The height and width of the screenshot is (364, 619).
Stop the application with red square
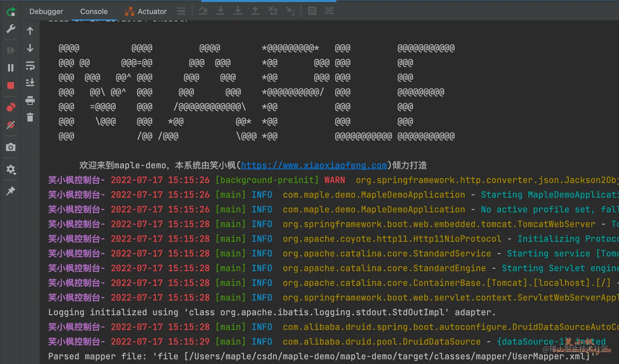[x=11, y=85]
